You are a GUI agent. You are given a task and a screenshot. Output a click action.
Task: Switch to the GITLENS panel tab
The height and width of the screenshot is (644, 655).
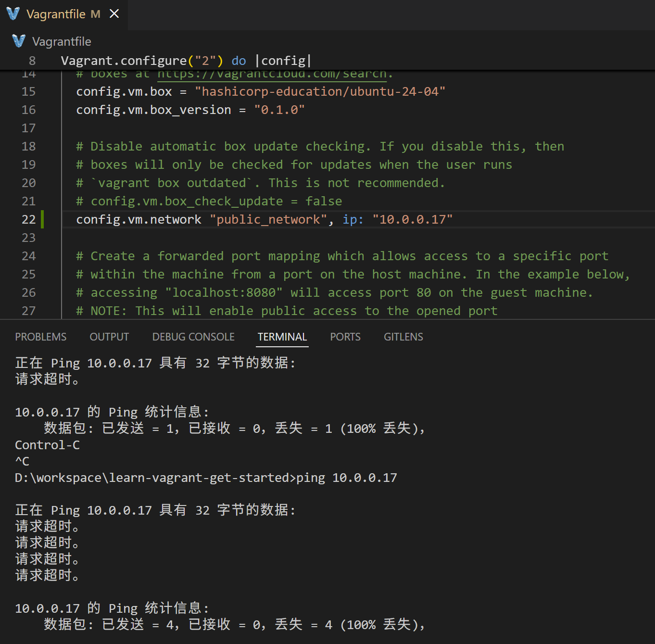coord(403,337)
